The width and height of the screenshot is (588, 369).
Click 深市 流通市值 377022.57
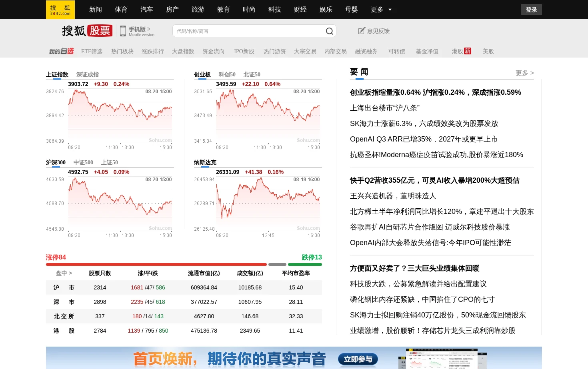(204, 302)
